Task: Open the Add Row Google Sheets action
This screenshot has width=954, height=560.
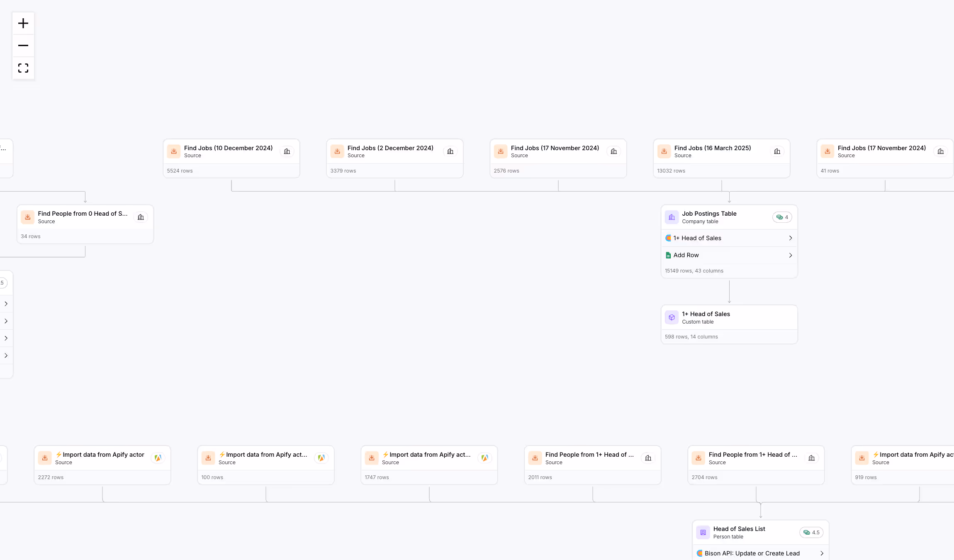Action: tap(686, 255)
